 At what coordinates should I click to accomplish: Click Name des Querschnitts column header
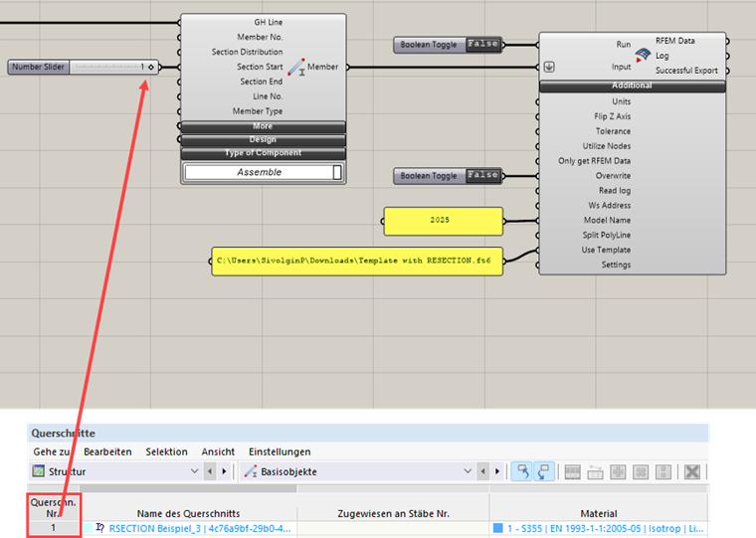(189, 514)
